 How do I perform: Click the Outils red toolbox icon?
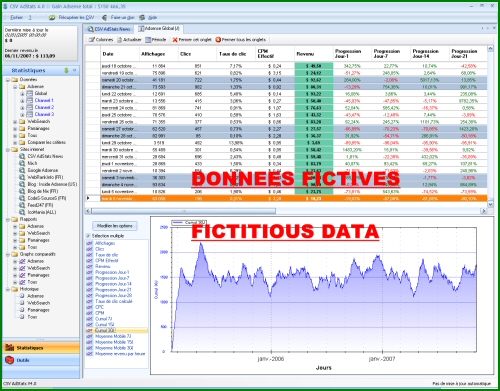pyautogui.click(x=9, y=360)
